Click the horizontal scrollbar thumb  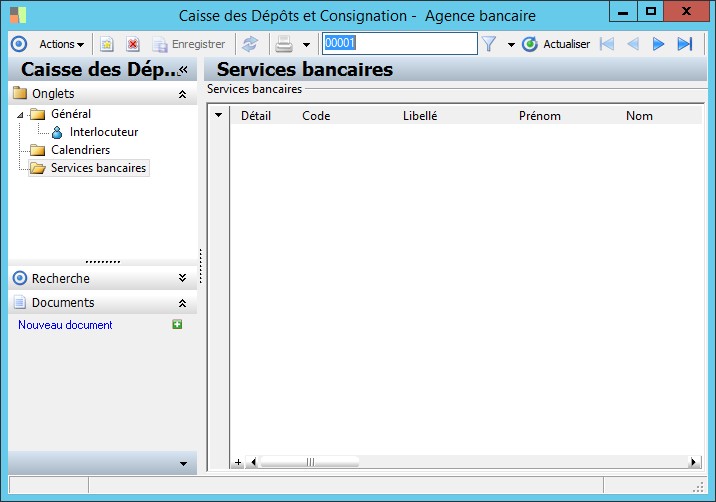tap(310, 462)
